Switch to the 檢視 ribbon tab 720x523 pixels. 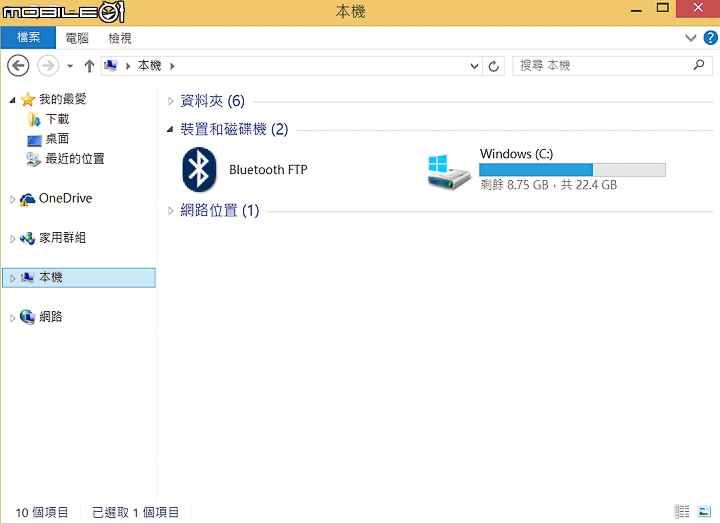[x=120, y=38]
